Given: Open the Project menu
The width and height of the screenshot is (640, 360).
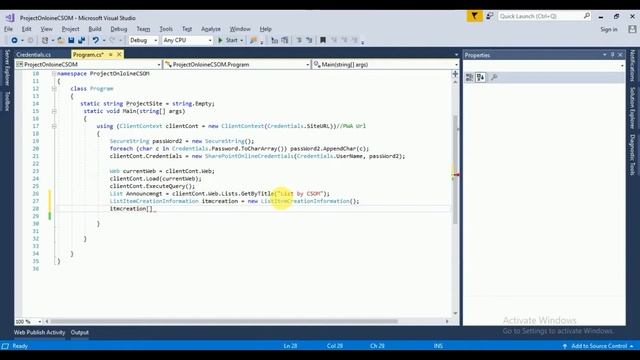Looking at the screenshot, I should pyautogui.click(x=70, y=29).
